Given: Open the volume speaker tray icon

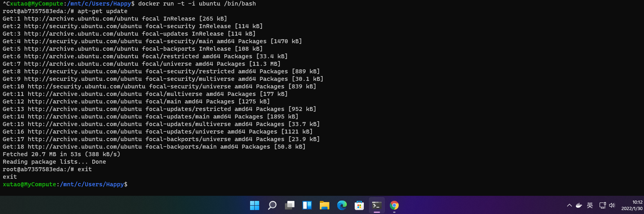Looking at the screenshot, I should 612,205.
